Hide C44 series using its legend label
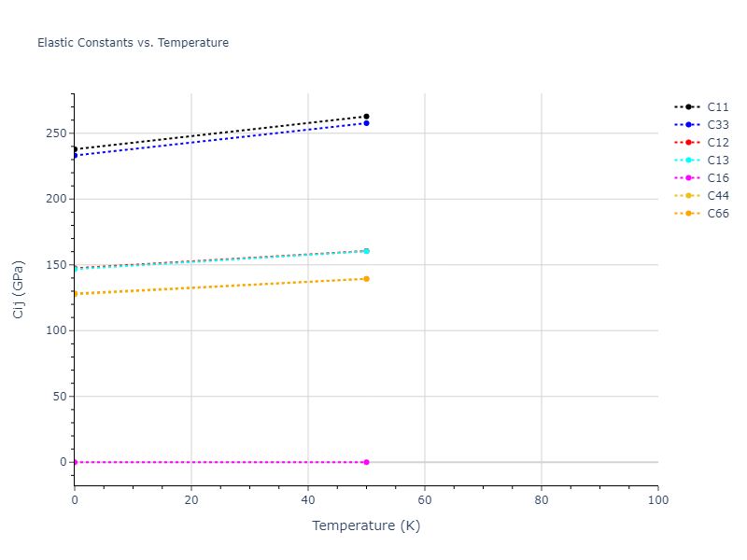 point(718,196)
